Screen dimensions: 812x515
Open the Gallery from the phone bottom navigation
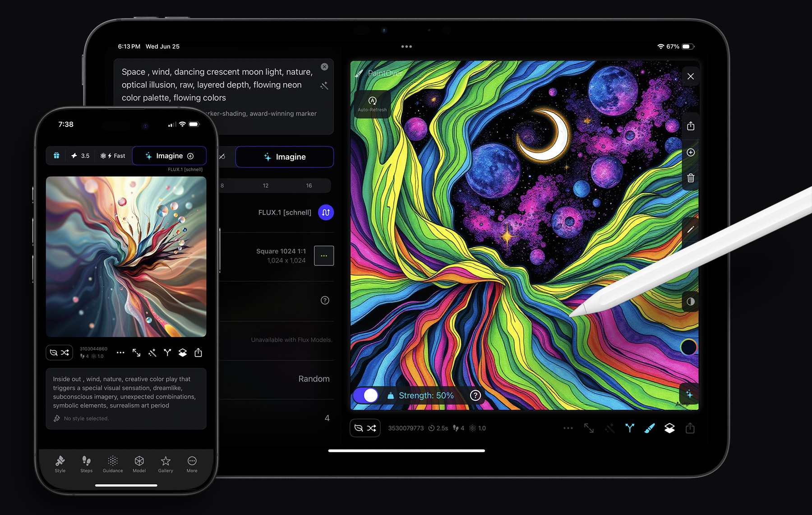tap(165, 465)
